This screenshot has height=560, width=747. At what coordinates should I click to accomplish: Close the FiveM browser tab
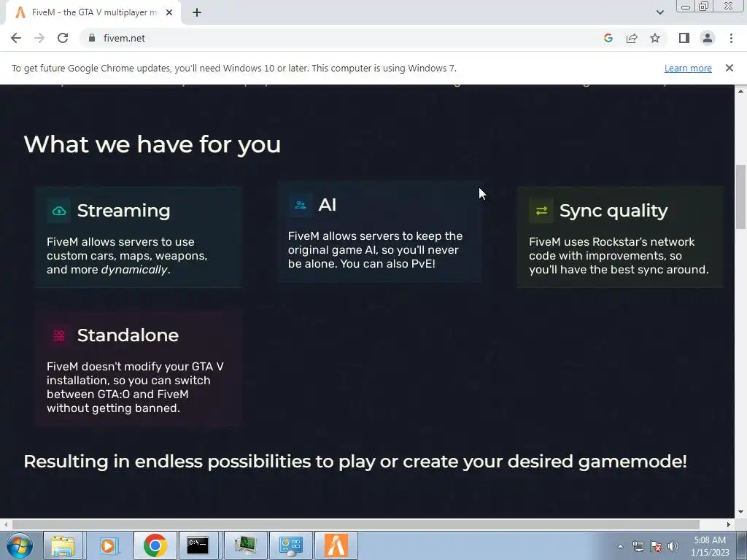pos(169,13)
